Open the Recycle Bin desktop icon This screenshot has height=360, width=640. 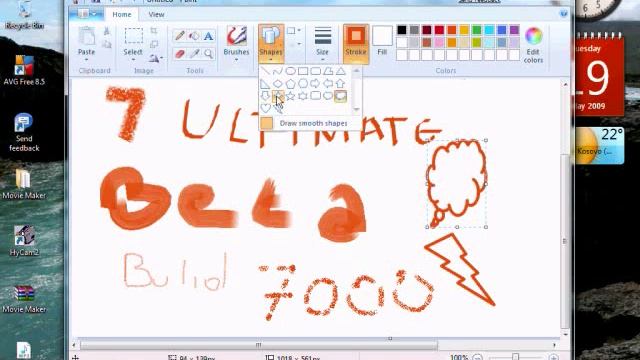(x=24, y=16)
